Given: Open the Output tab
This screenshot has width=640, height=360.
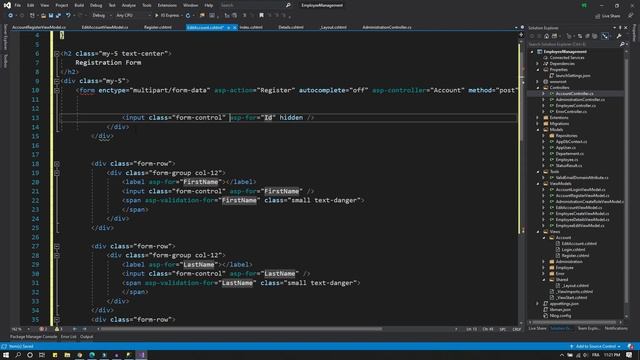Looking at the screenshot, I should [87, 337].
